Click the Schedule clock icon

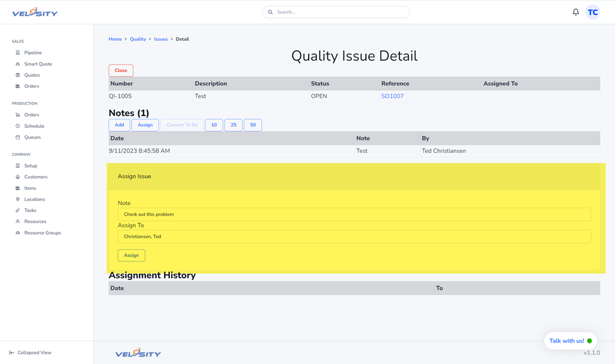pyautogui.click(x=17, y=126)
